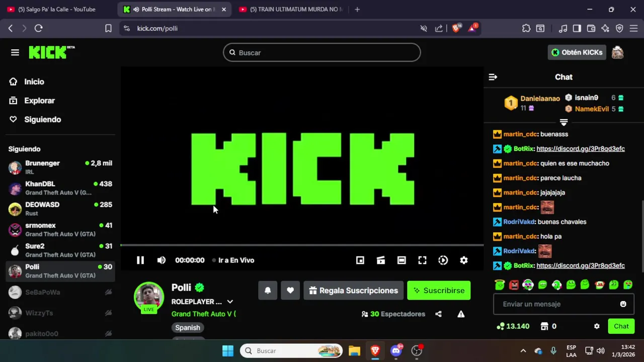Open a new browser tab
Screen dimensions: 644x362
pos(357,9)
